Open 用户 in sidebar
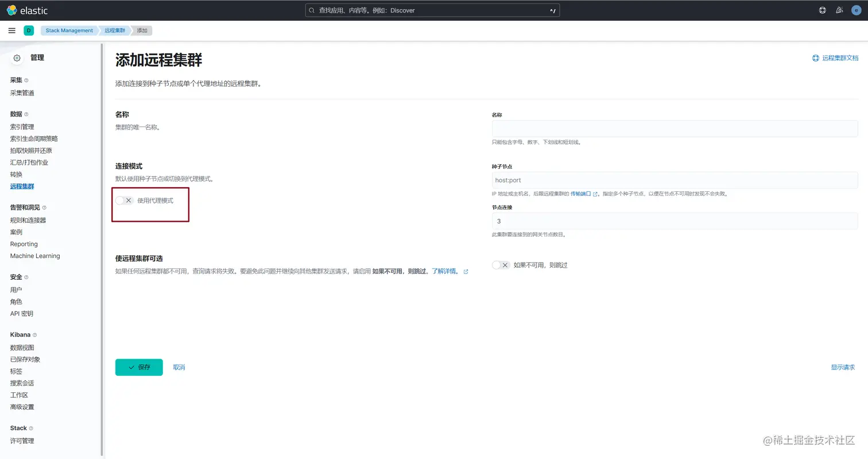The image size is (868, 459). pos(16,290)
